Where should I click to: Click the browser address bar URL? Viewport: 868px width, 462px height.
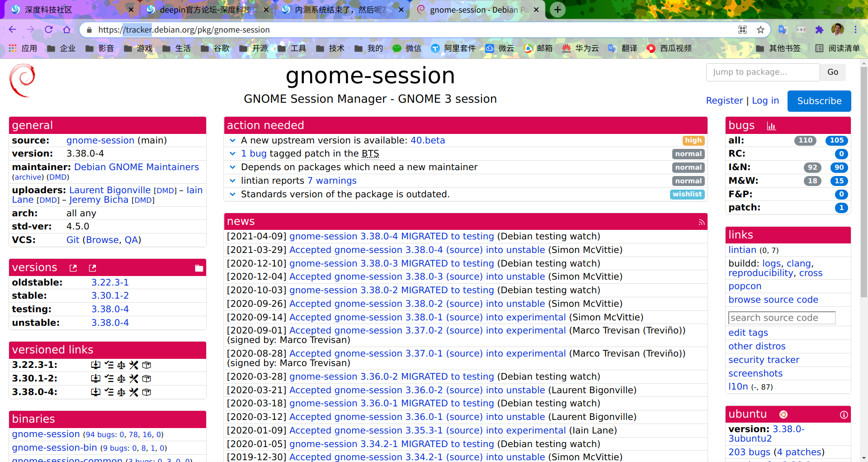[x=184, y=30]
